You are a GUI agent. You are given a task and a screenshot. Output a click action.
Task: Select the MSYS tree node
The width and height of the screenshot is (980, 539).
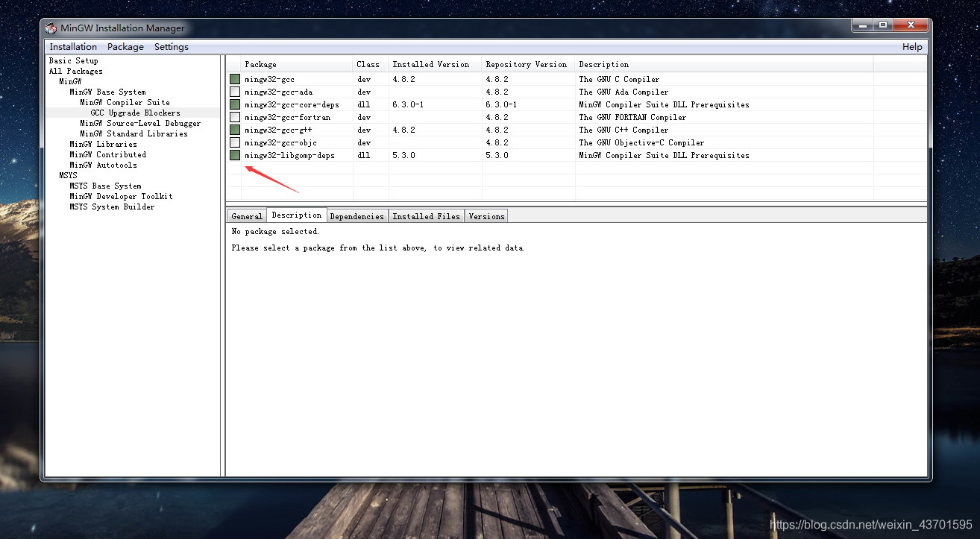(68, 176)
